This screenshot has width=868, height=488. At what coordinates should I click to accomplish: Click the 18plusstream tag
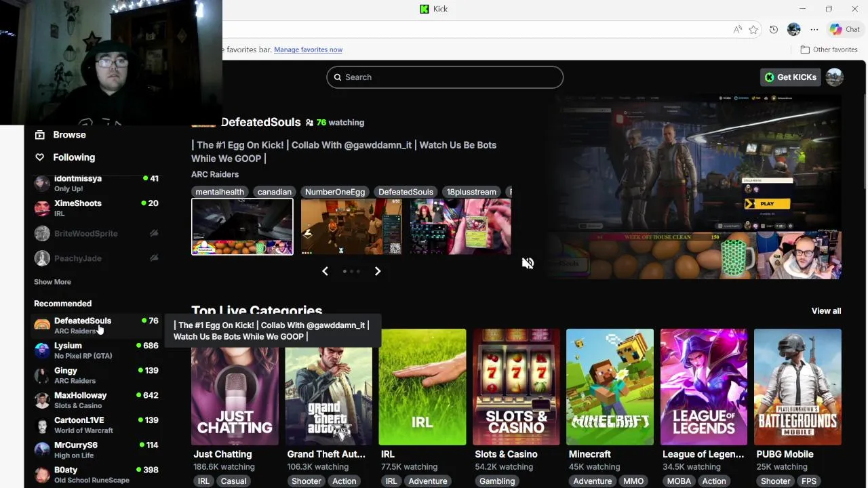pos(471,192)
